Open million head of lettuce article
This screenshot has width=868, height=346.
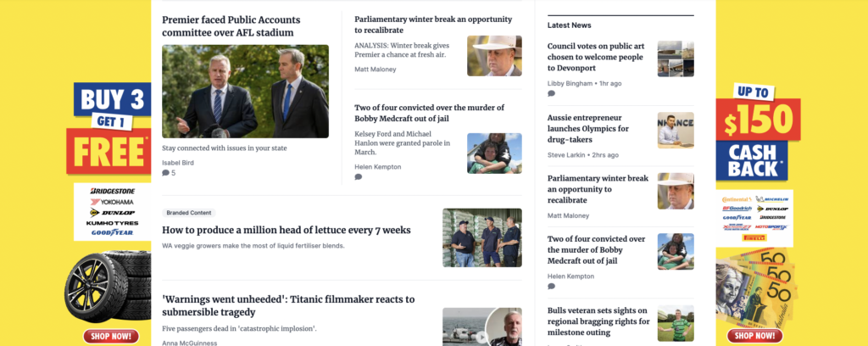(287, 230)
